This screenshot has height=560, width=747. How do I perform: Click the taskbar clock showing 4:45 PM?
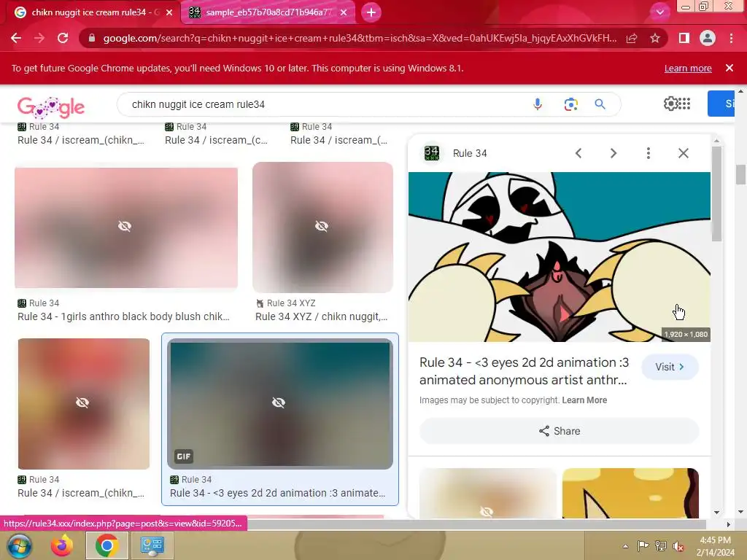[x=715, y=546]
